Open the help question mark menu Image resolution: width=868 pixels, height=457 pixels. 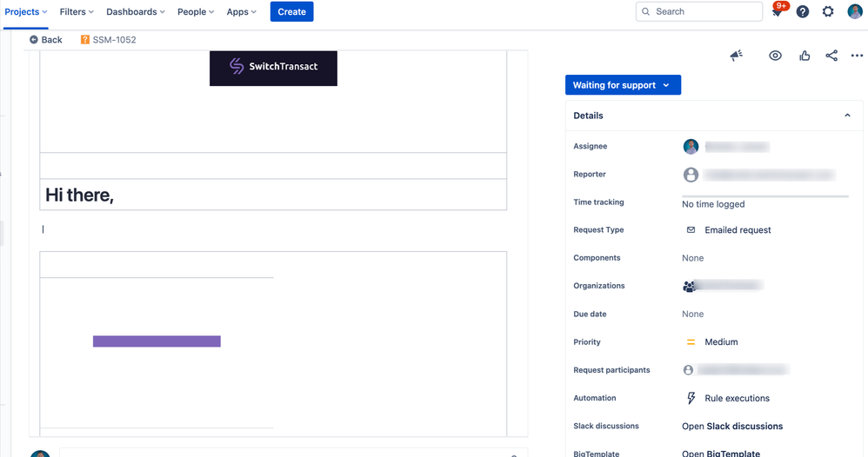click(803, 11)
